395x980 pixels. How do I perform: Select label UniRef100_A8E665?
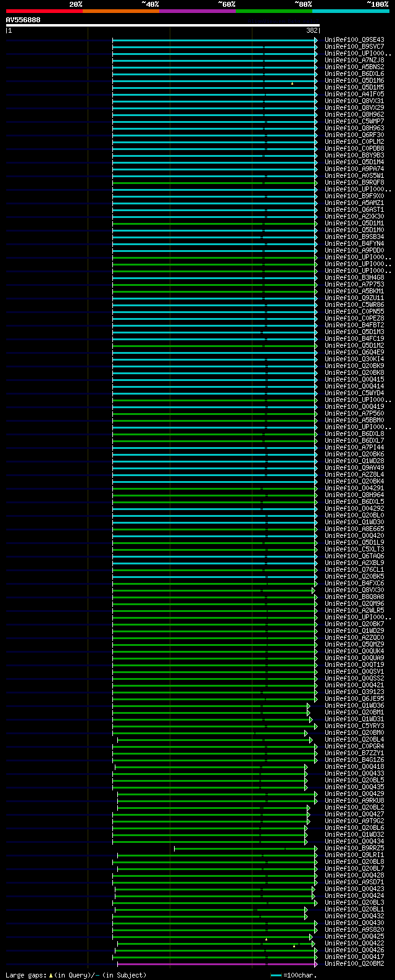click(x=354, y=529)
